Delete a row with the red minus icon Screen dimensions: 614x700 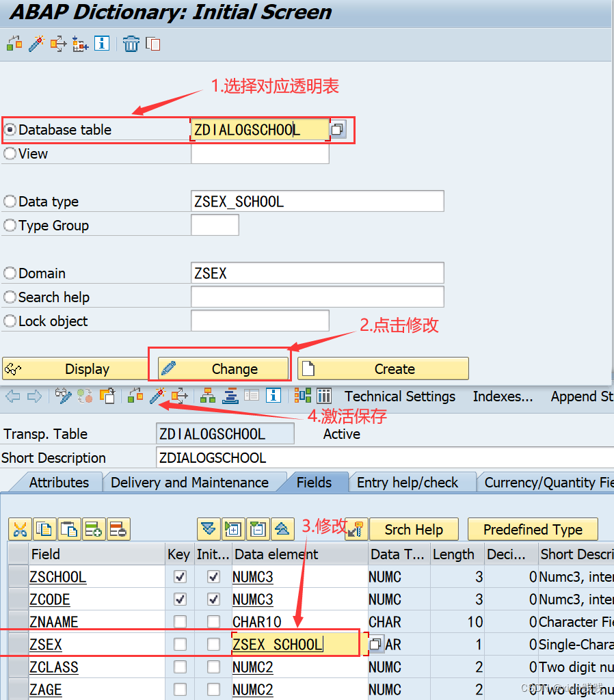[118, 529]
